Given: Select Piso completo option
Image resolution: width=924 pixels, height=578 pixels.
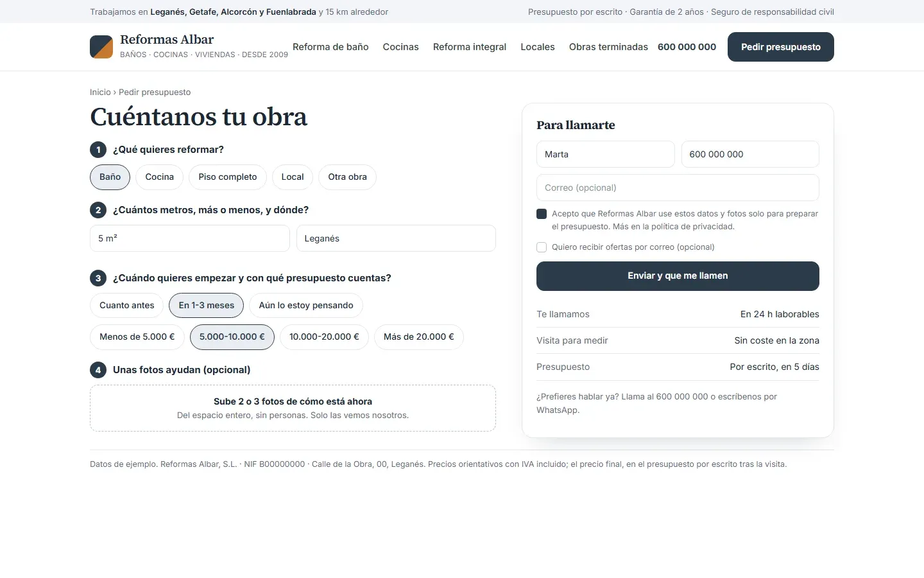Looking at the screenshot, I should [x=228, y=177].
